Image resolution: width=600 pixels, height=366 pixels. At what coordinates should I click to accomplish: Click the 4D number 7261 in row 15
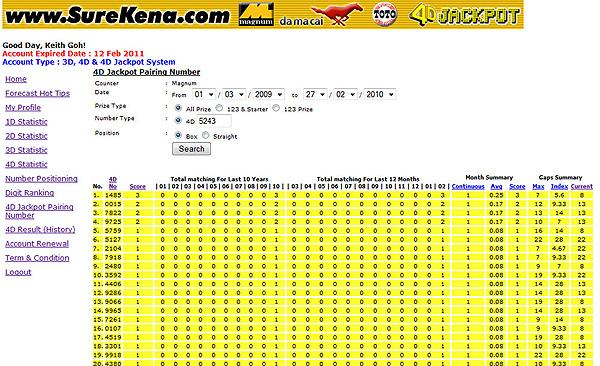coord(113,320)
